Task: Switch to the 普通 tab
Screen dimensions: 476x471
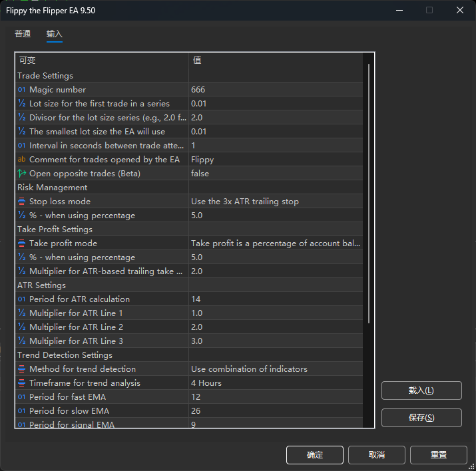Action: pos(23,34)
